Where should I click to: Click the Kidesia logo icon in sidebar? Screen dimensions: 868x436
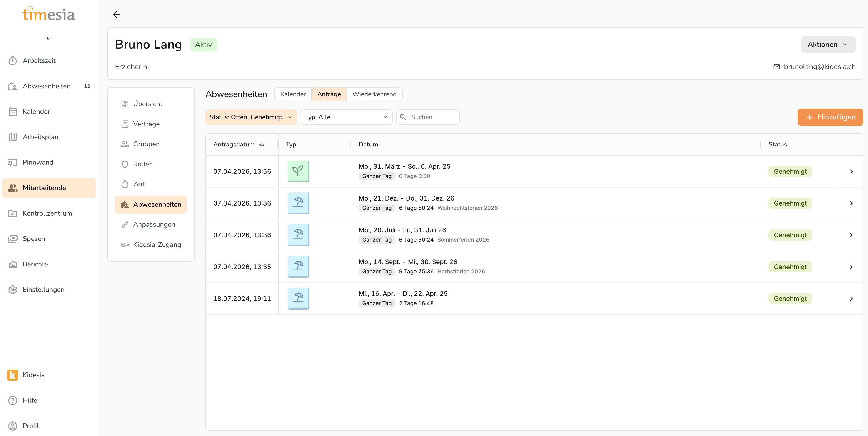[x=12, y=375]
